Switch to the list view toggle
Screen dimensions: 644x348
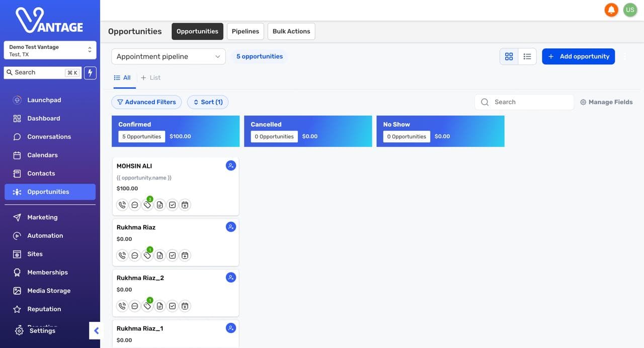527,56
